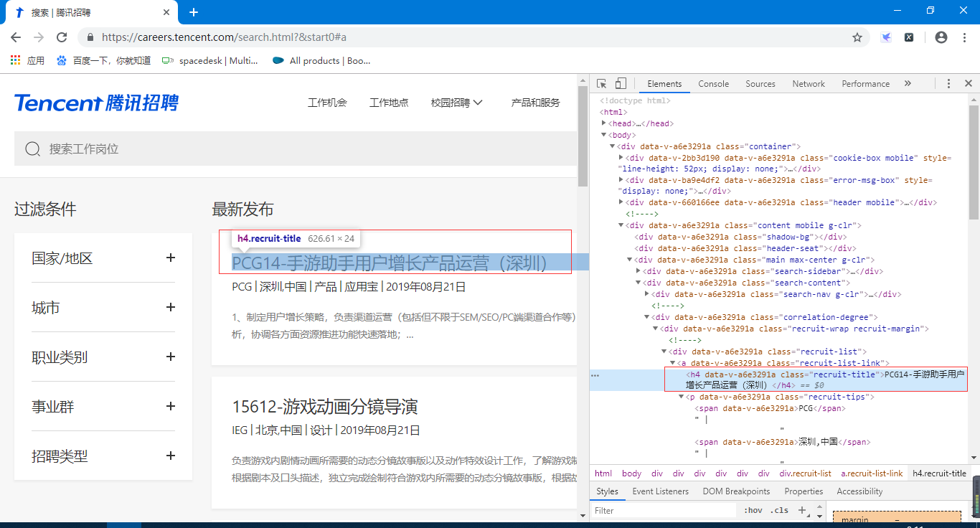Expand the search-sidebar div node
980x528 pixels.
tap(639, 271)
